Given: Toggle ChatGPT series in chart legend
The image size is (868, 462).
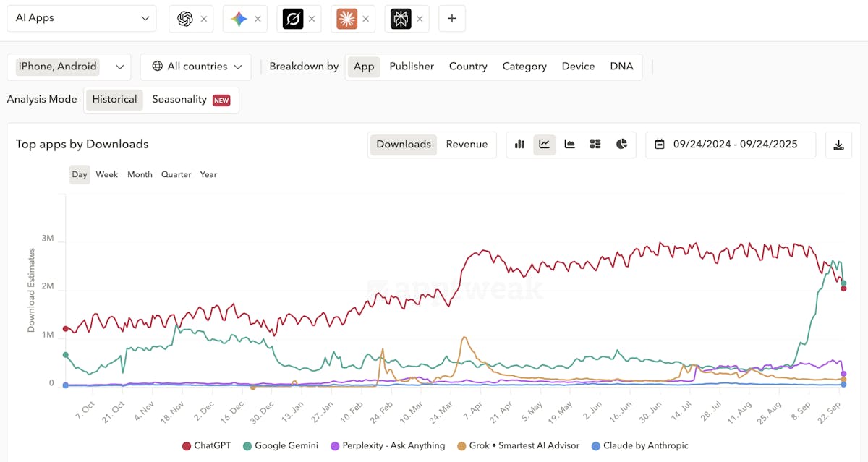Looking at the screenshot, I should click(x=206, y=445).
